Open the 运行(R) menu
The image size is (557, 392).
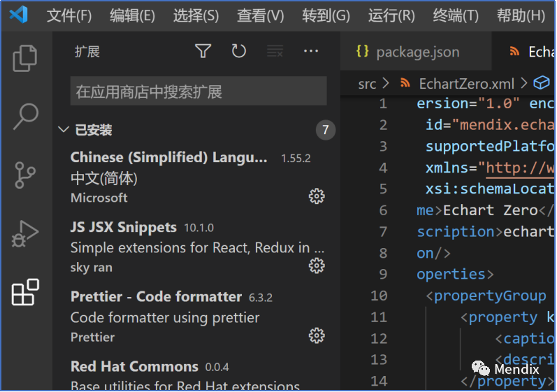click(x=391, y=15)
